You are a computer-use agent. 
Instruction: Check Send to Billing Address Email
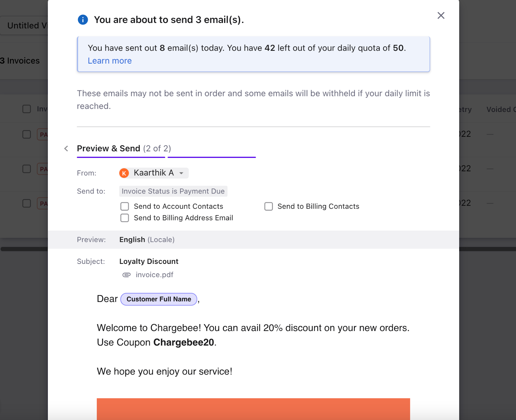[125, 218]
